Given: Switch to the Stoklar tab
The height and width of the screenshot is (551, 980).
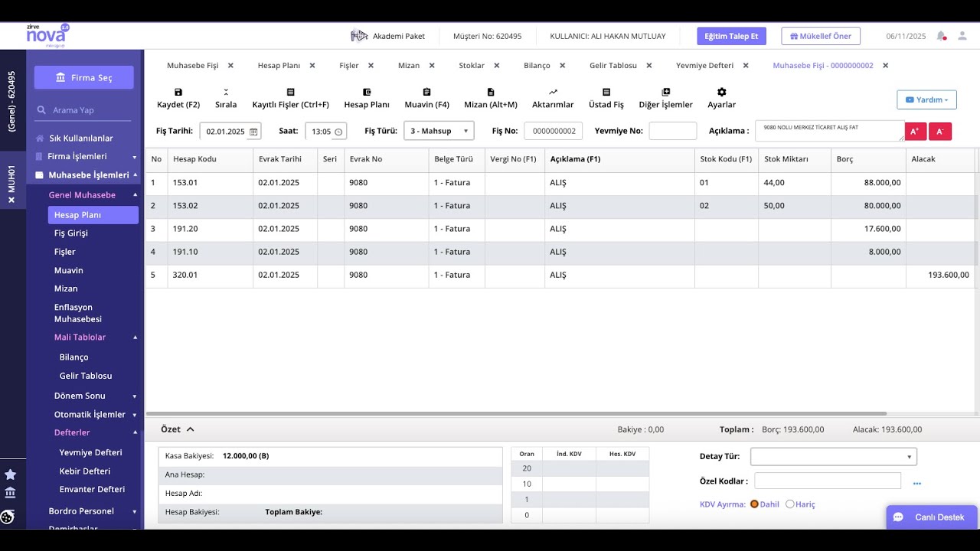Looking at the screenshot, I should pos(472,66).
